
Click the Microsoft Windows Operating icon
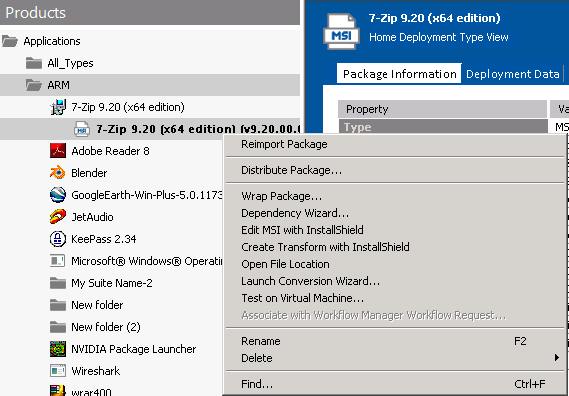(x=58, y=261)
